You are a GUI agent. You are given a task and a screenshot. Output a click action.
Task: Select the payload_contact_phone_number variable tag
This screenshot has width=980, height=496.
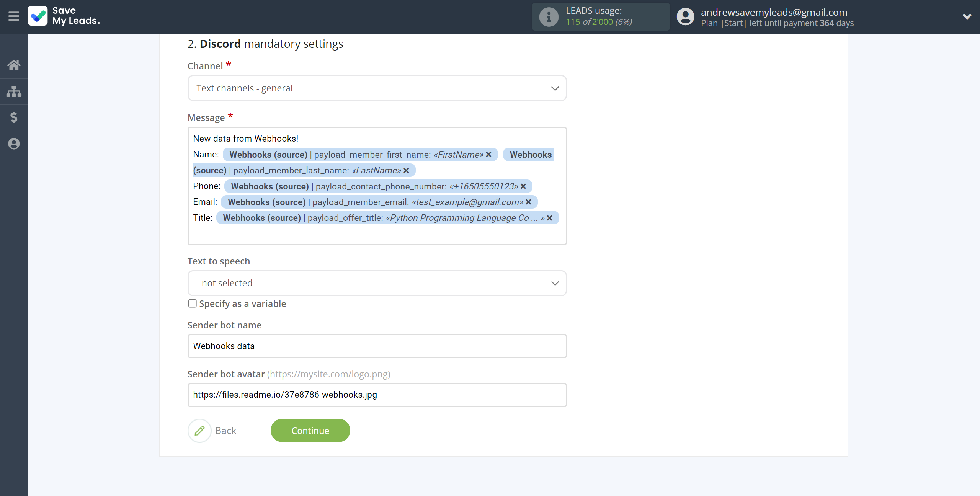click(378, 186)
